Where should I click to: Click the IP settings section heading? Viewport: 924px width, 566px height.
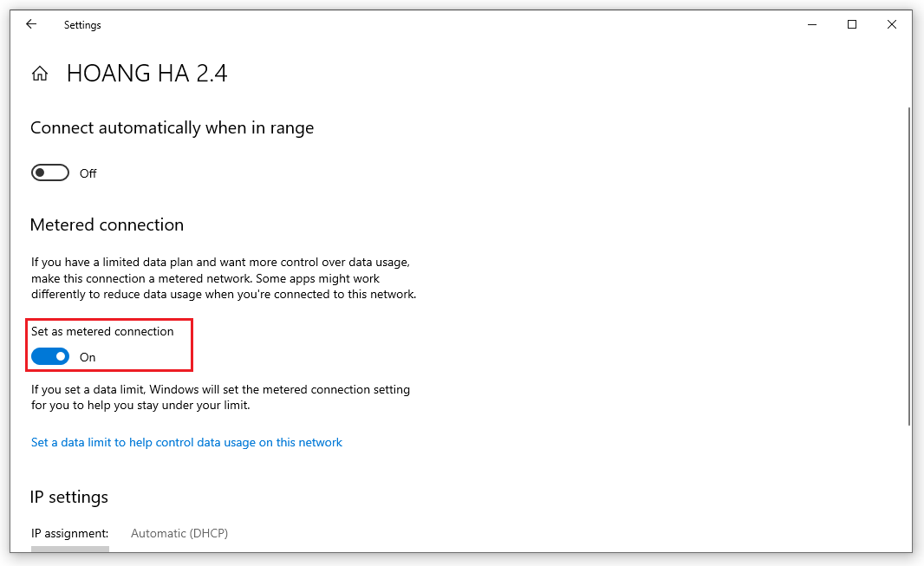(69, 497)
